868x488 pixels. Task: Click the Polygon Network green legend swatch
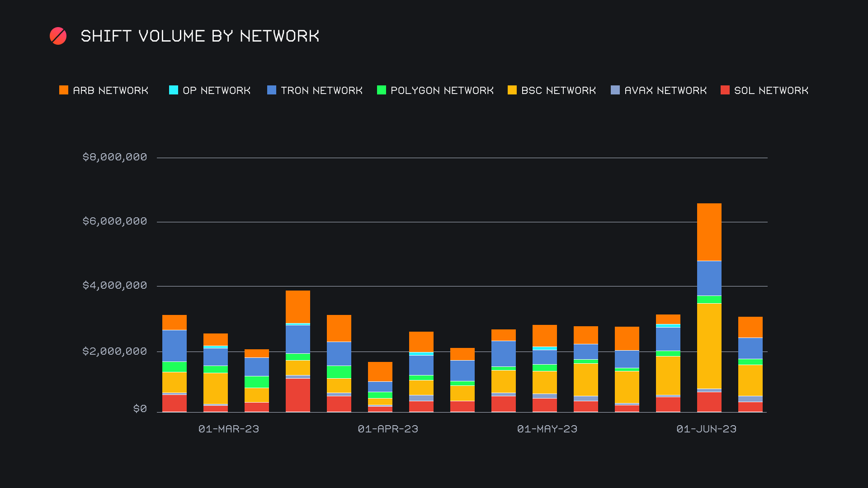pos(382,90)
